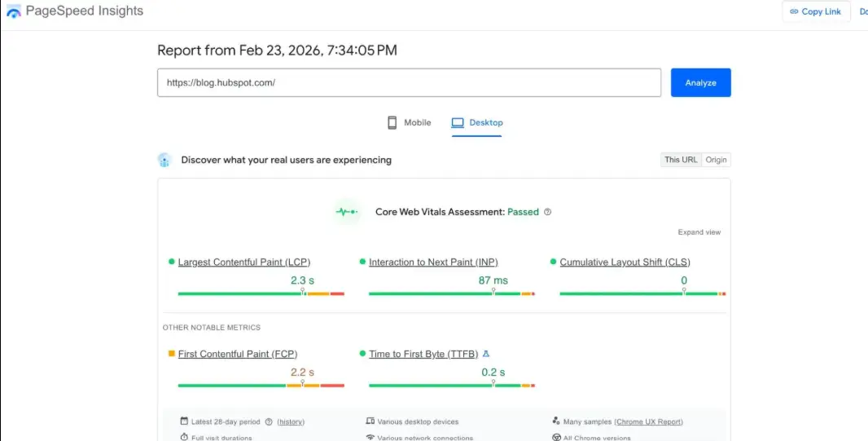Toggle to This URL view
868x441 pixels.
[x=681, y=160]
